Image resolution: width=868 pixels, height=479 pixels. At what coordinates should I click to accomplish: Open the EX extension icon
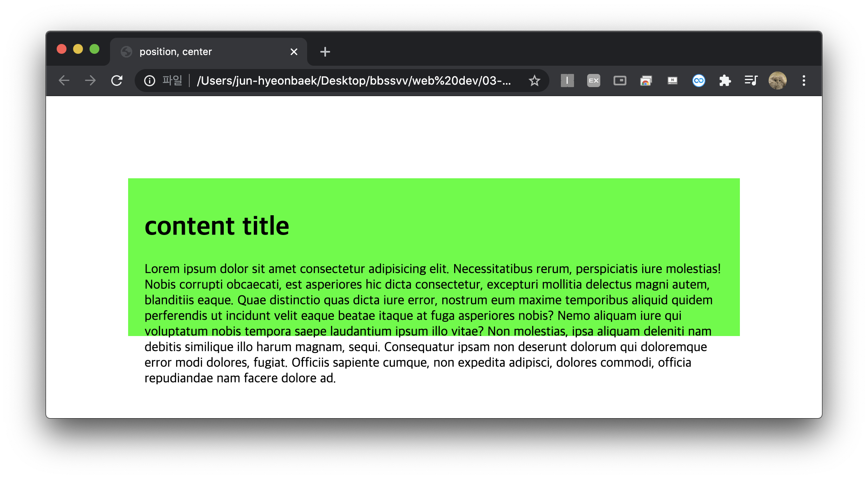pyautogui.click(x=593, y=81)
